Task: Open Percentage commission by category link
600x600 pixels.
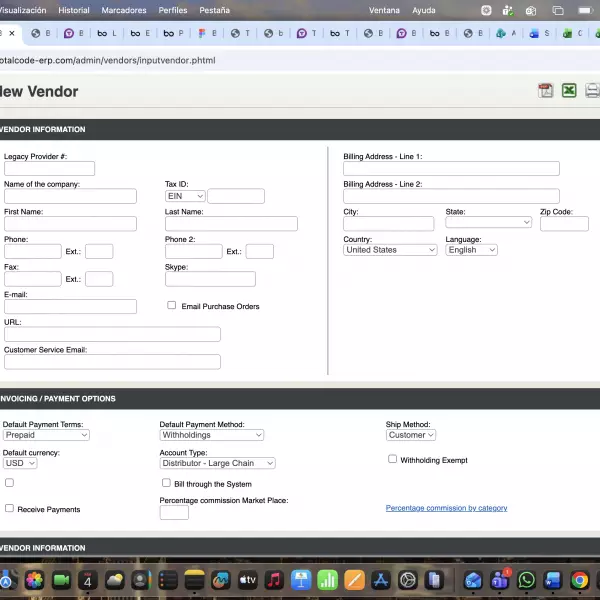Action: [x=446, y=508]
